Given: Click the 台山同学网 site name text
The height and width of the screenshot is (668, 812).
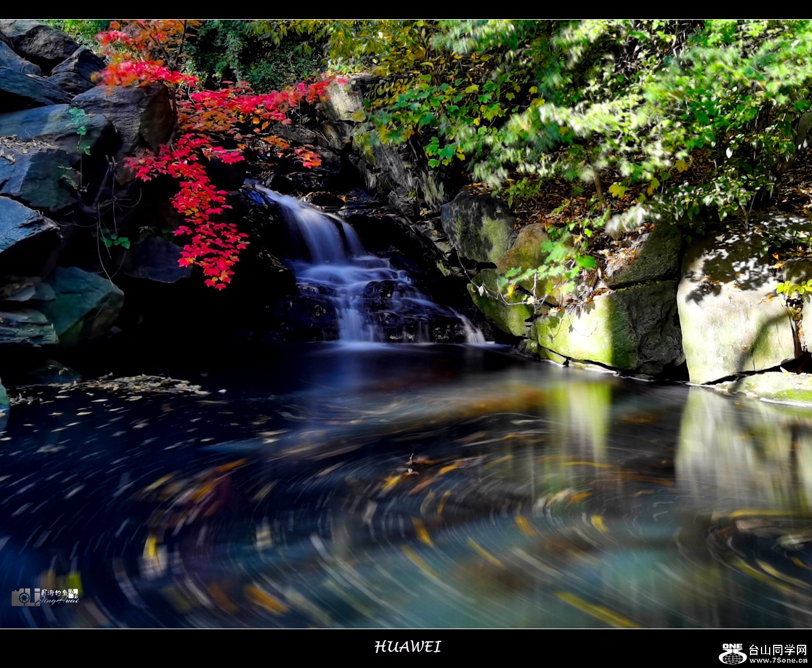Looking at the screenshot, I should (777, 649).
